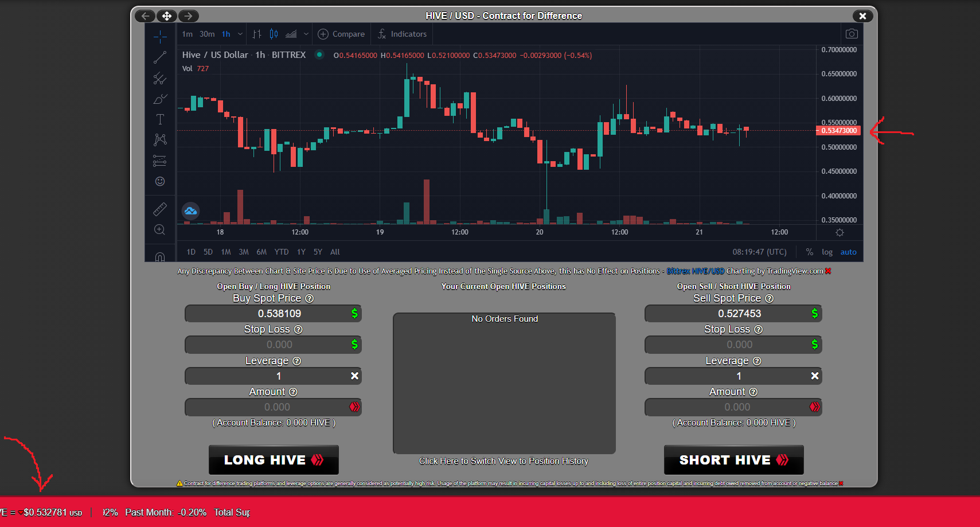Switch to 1m timeframe
The image size is (980, 527).
[x=188, y=34]
